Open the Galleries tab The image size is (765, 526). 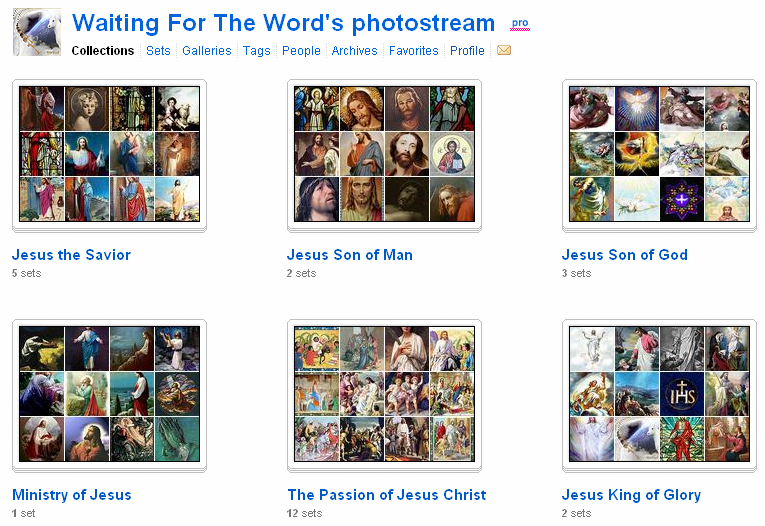point(206,51)
